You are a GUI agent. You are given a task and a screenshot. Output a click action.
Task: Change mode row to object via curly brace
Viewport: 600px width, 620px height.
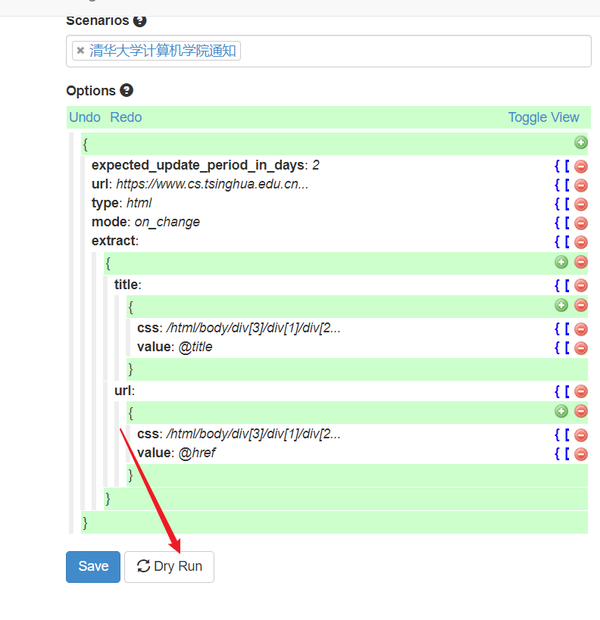tap(557, 223)
